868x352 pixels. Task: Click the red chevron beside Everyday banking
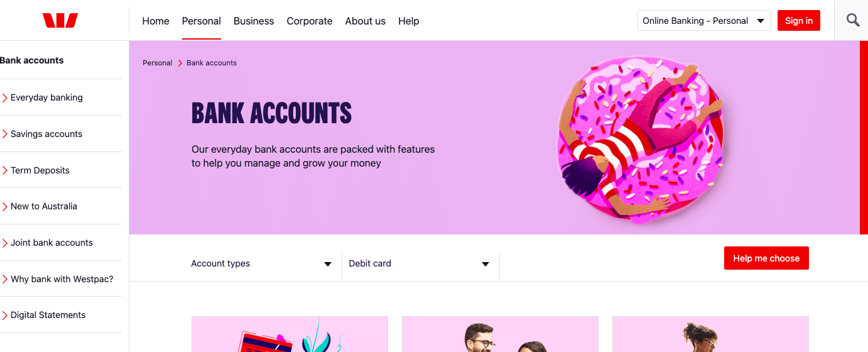point(5,97)
